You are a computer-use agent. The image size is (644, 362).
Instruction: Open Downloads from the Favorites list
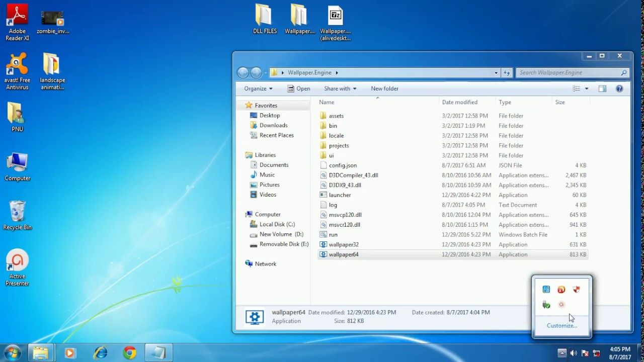point(273,125)
